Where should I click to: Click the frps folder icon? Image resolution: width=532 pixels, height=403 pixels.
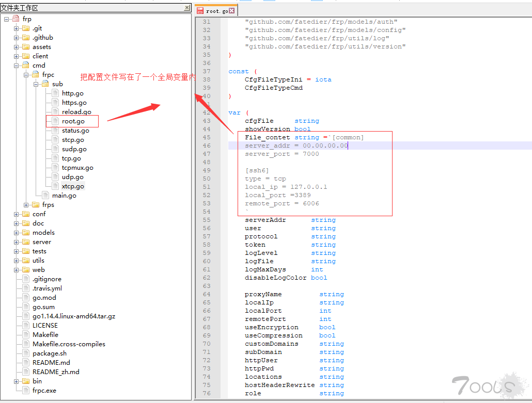[x=36, y=204]
